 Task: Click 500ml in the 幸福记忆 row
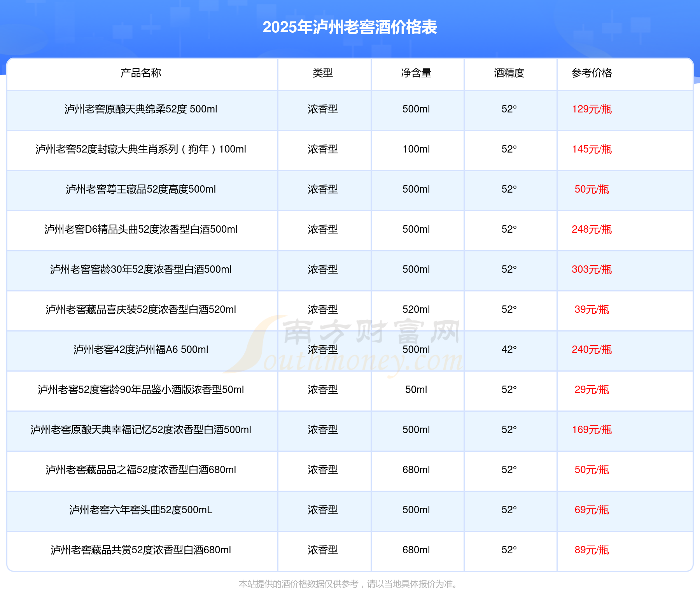(416, 430)
